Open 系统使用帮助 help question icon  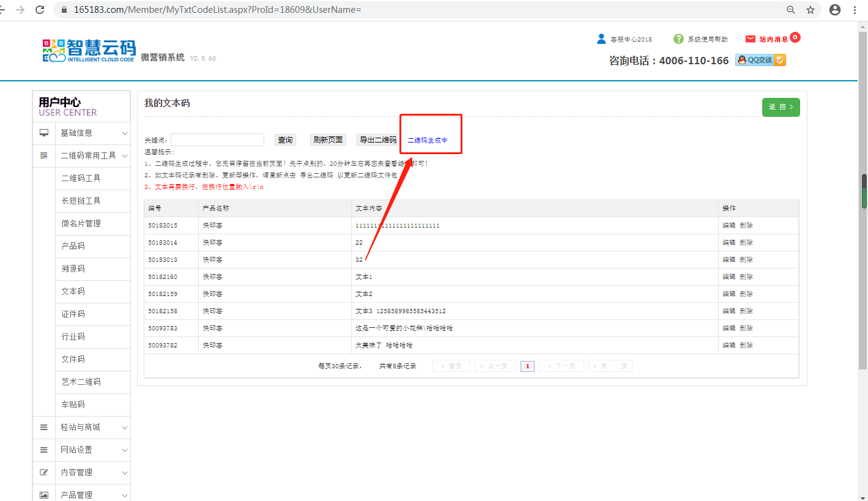point(678,39)
